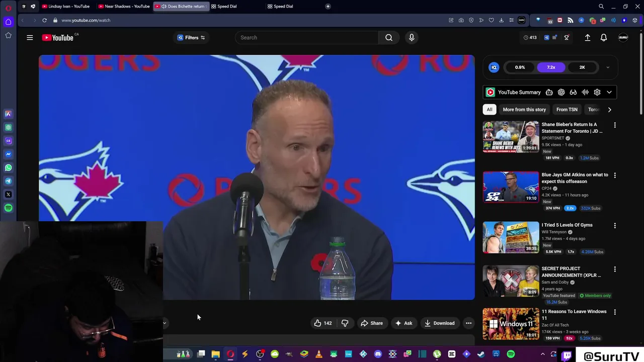Viewport: 644px width, 362px height.
Task: Open options menu for SECRET PROJECT video
Action: [615, 269]
